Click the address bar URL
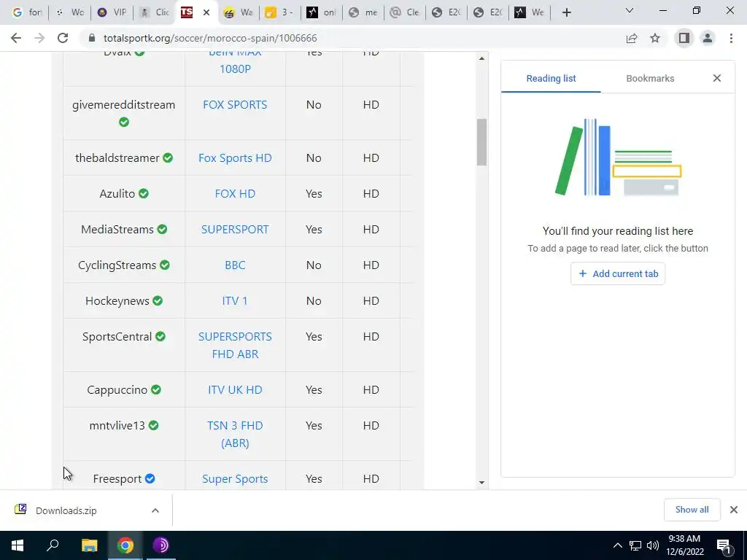Image resolution: width=747 pixels, height=560 pixels. pyautogui.click(x=210, y=38)
